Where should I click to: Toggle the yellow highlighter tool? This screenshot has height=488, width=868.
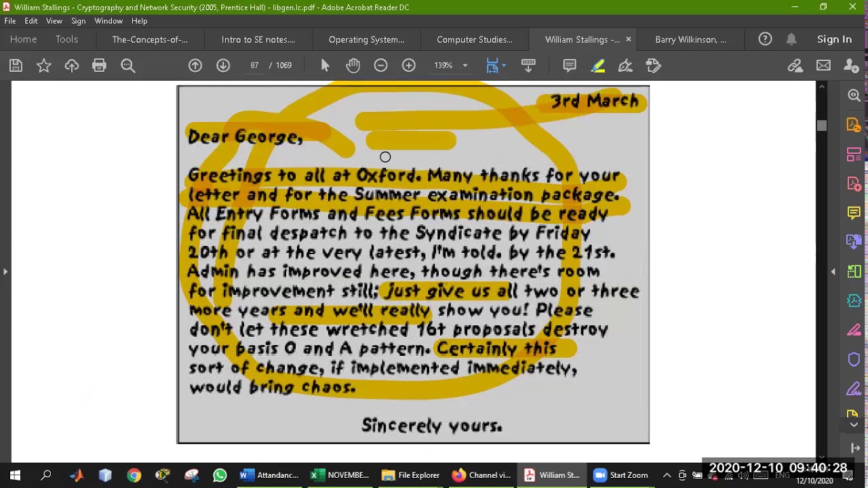pyautogui.click(x=597, y=66)
